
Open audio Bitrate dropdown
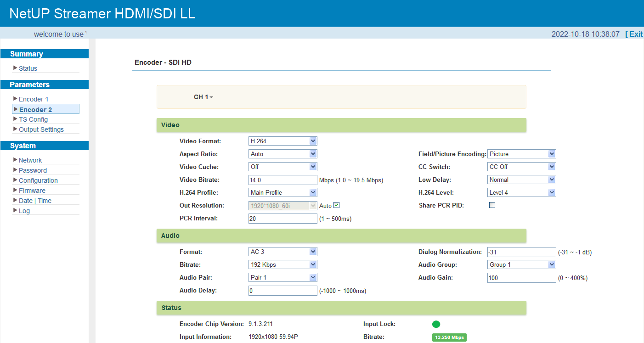click(283, 264)
